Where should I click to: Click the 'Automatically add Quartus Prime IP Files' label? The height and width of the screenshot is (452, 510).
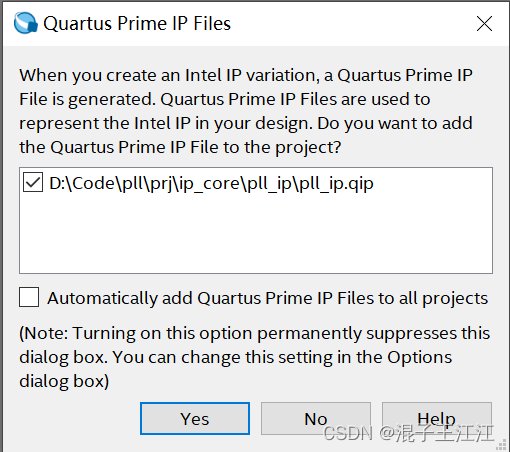pos(267,298)
